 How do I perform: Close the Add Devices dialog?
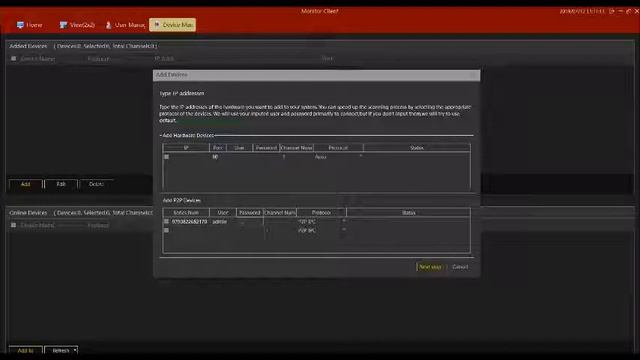[473, 75]
